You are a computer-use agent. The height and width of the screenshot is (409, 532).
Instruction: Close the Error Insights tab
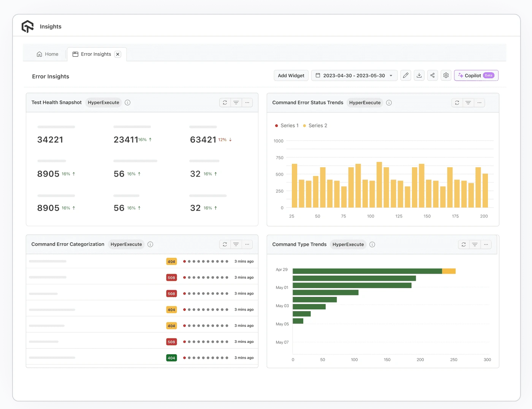pyautogui.click(x=118, y=54)
